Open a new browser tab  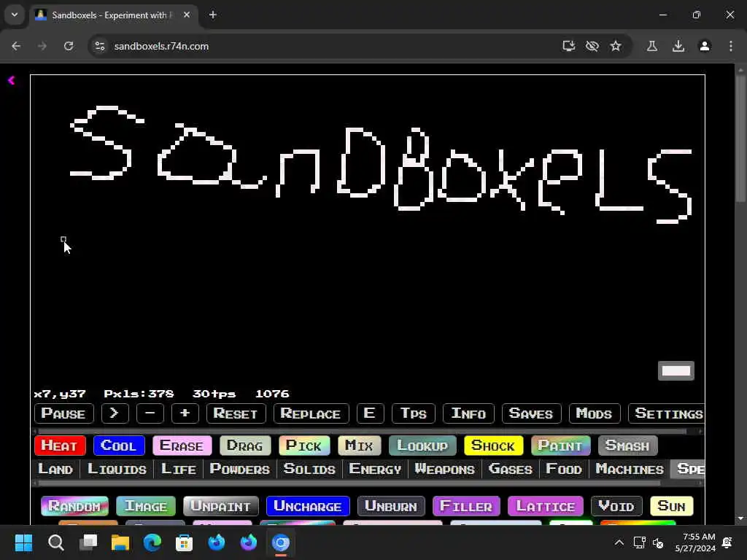tap(213, 15)
